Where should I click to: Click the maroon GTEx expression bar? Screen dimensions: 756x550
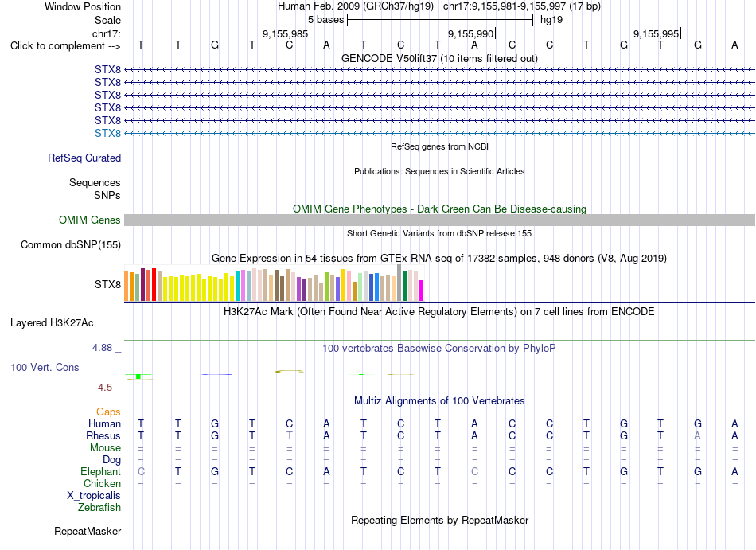coord(142,284)
